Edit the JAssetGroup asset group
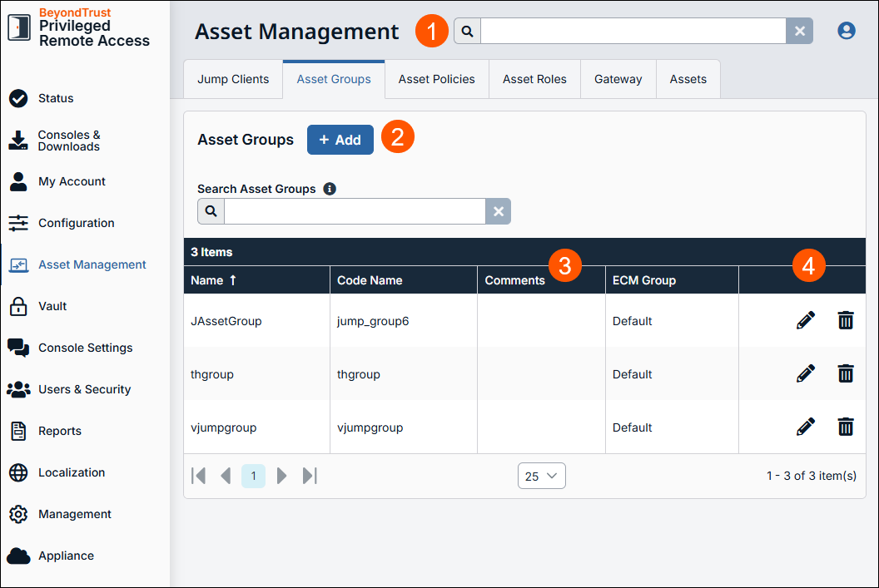Image resolution: width=879 pixels, height=588 pixels. pos(805,319)
